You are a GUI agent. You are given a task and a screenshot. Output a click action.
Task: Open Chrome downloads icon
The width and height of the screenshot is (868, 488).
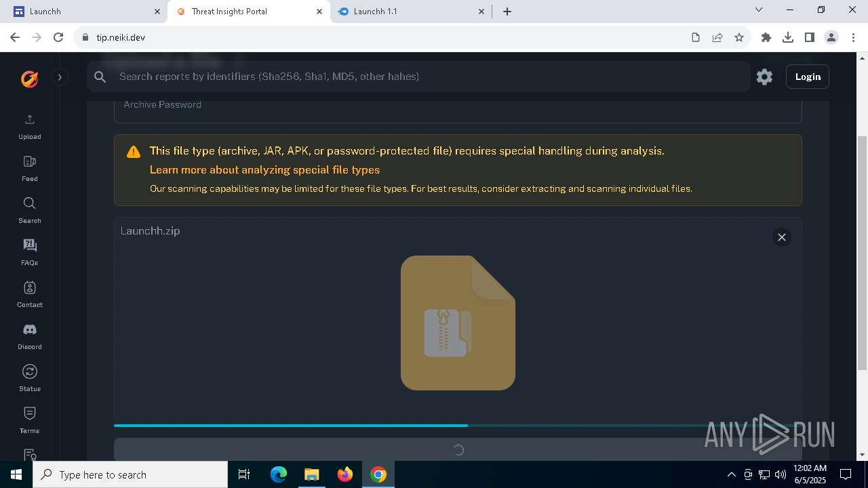pyautogui.click(x=788, y=37)
